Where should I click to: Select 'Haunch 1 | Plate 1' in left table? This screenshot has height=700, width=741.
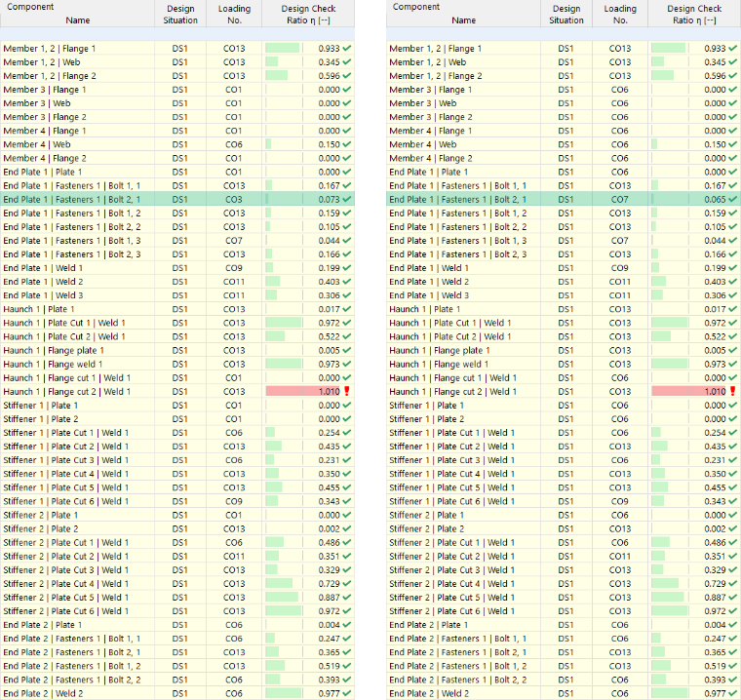[39, 309]
